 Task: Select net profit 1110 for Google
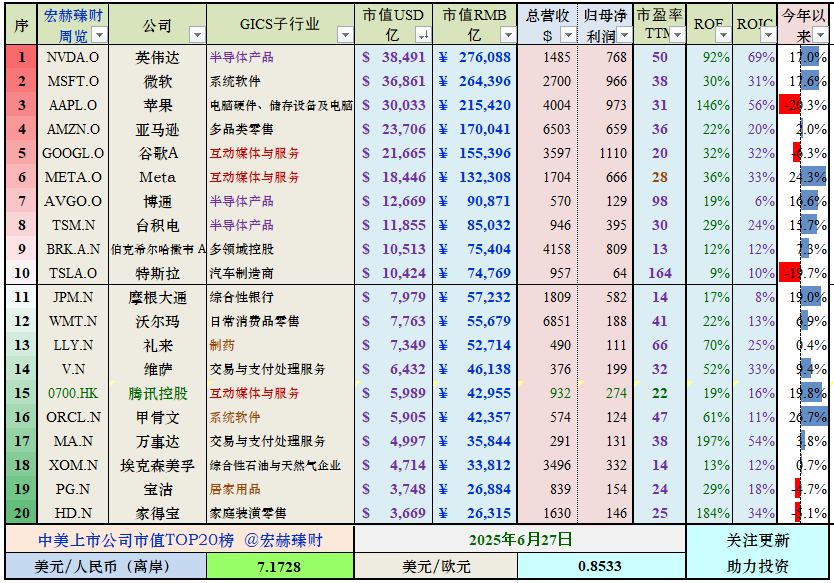pos(605,153)
